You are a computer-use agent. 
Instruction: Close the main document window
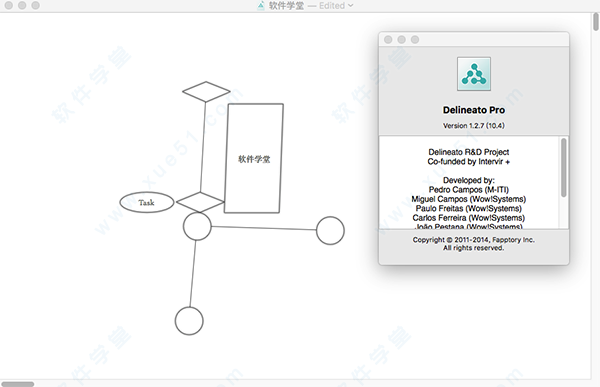click(9, 5)
